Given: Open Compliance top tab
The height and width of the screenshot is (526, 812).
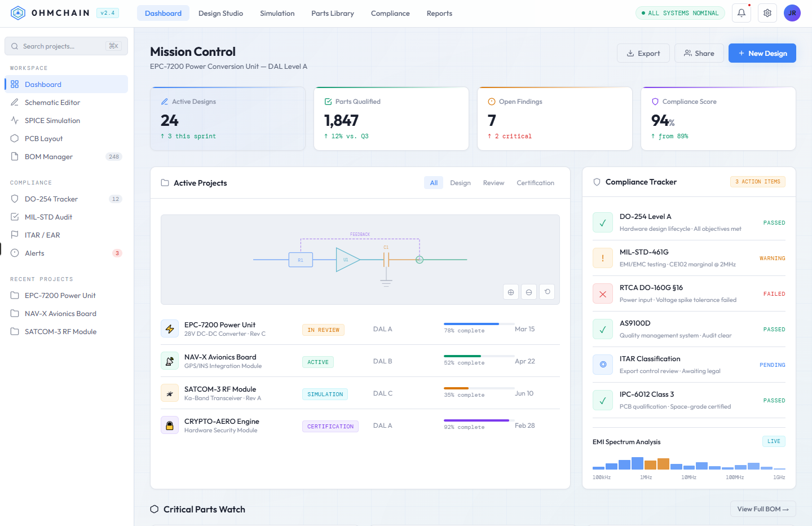Looking at the screenshot, I should coord(390,13).
